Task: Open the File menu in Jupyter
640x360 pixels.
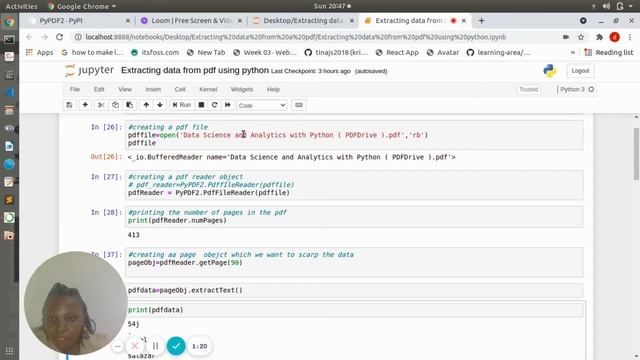Action: 75,89
